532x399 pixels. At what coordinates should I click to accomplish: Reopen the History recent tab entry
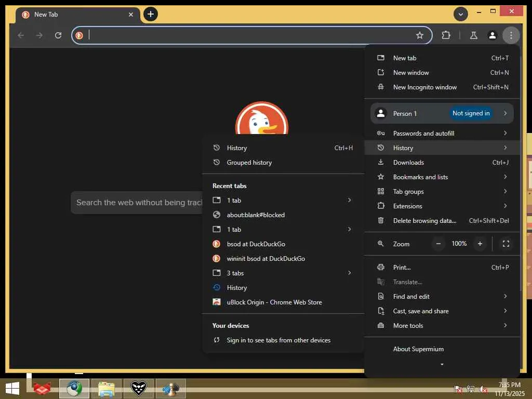point(283,288)
